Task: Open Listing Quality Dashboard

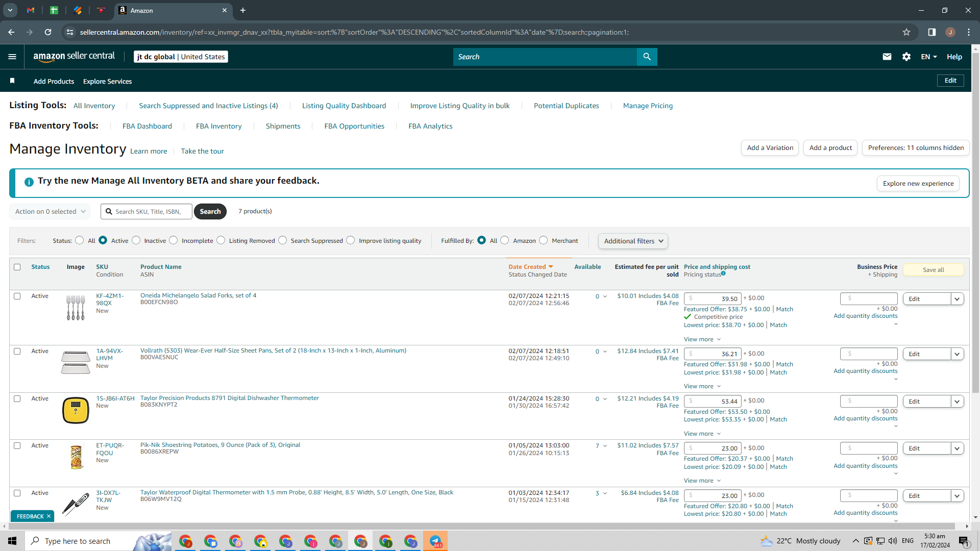Action: (x=344, y=106)
